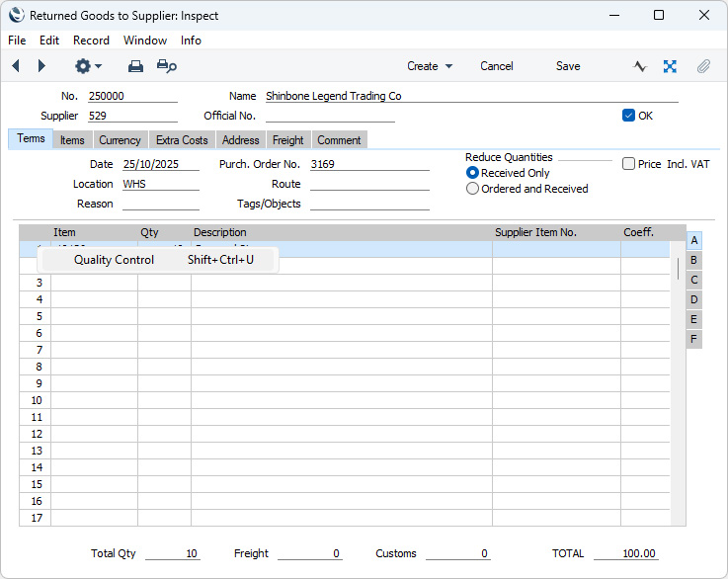The image size is (728, 579).
Task: Select flip D of the matrix
Action: tap(694, 299)
